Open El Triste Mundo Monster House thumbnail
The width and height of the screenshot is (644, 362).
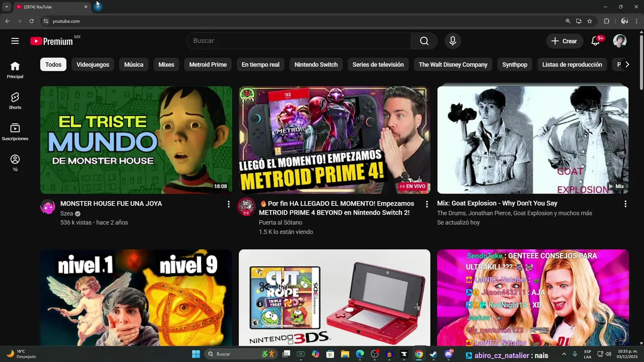click(136, 140)
